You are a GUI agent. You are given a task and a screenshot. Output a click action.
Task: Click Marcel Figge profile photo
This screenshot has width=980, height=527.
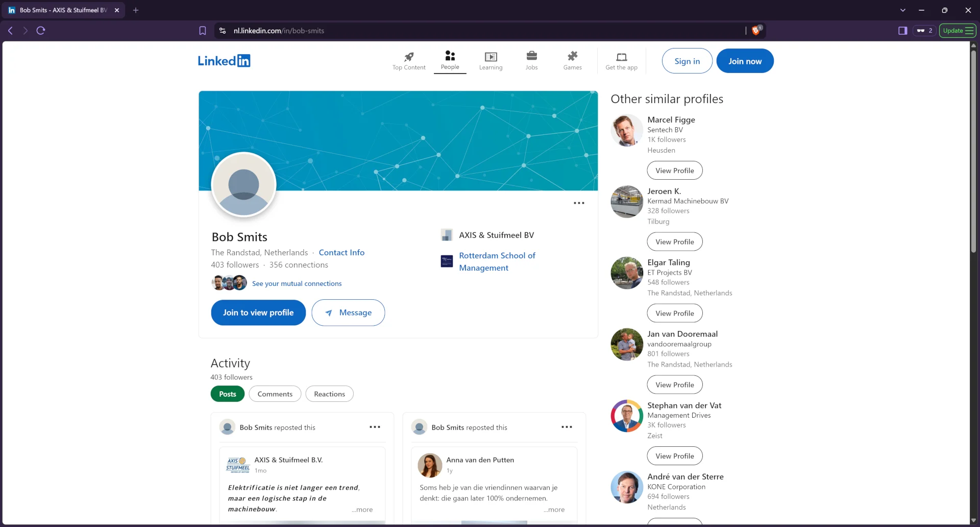627,131
